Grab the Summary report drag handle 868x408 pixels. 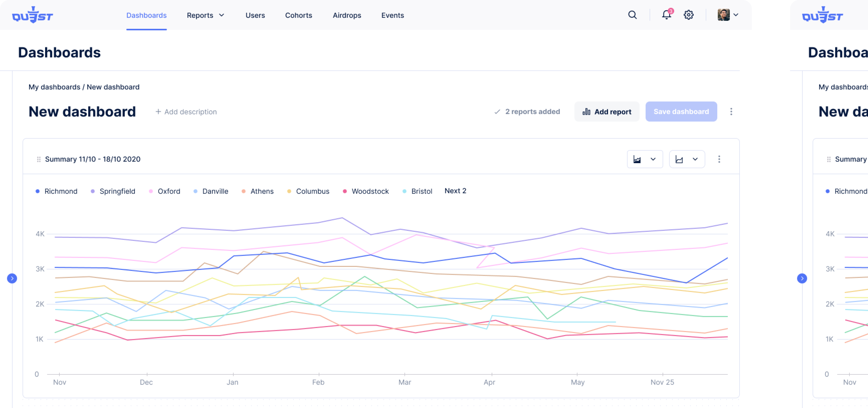39,159
